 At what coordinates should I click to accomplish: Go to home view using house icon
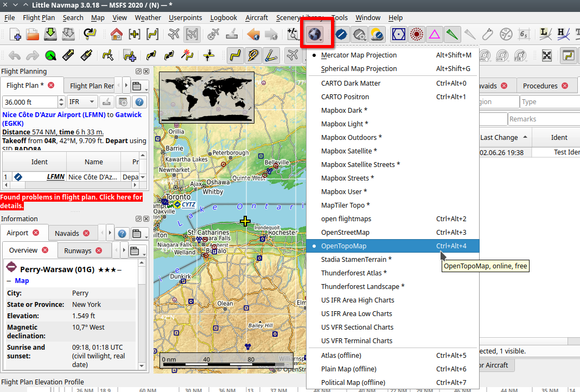pos(117,34)
